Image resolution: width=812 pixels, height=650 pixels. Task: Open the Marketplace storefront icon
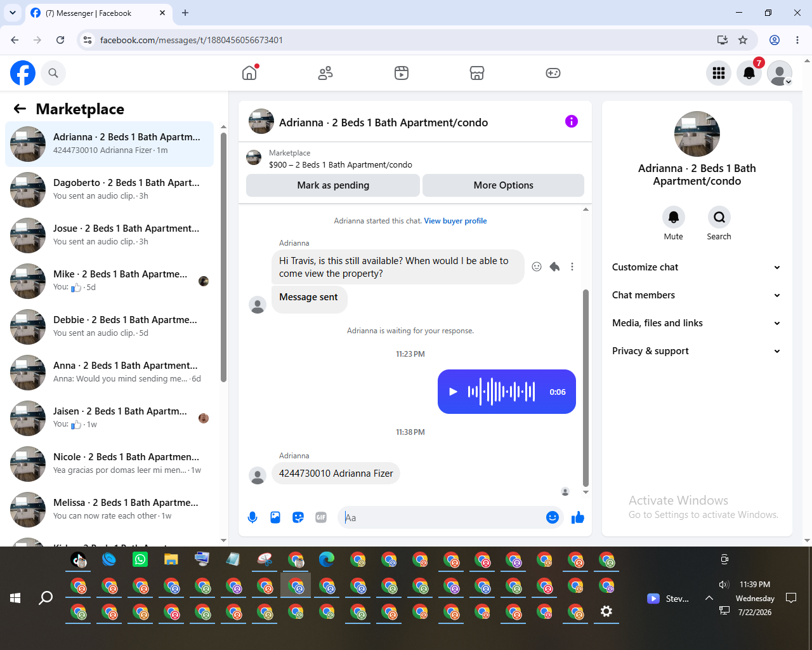click(477, 73)
